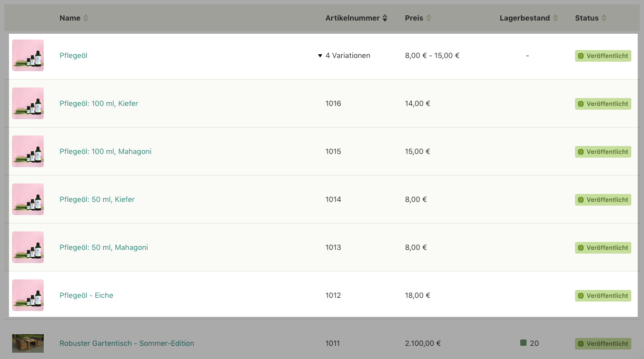Sort by Lagerbestand column header
The width and height of the screenshot is (644, 359).
click(x=528, y=18)
